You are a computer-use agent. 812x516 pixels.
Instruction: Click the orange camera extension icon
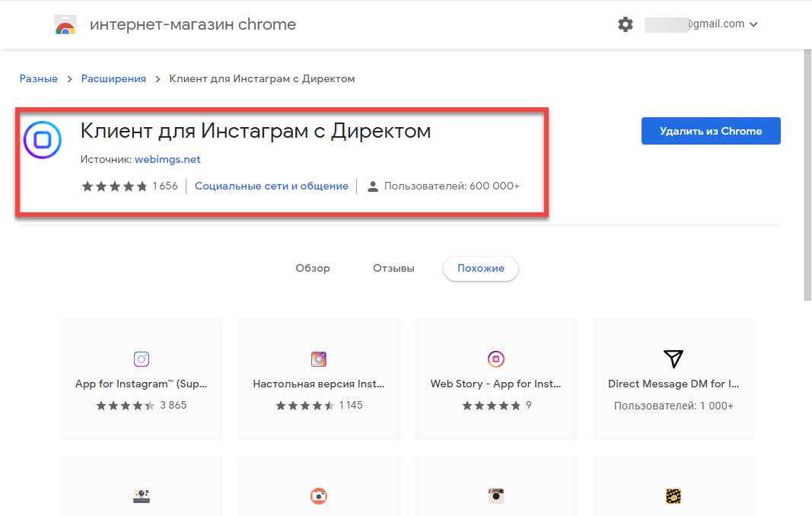click(318, 496)
